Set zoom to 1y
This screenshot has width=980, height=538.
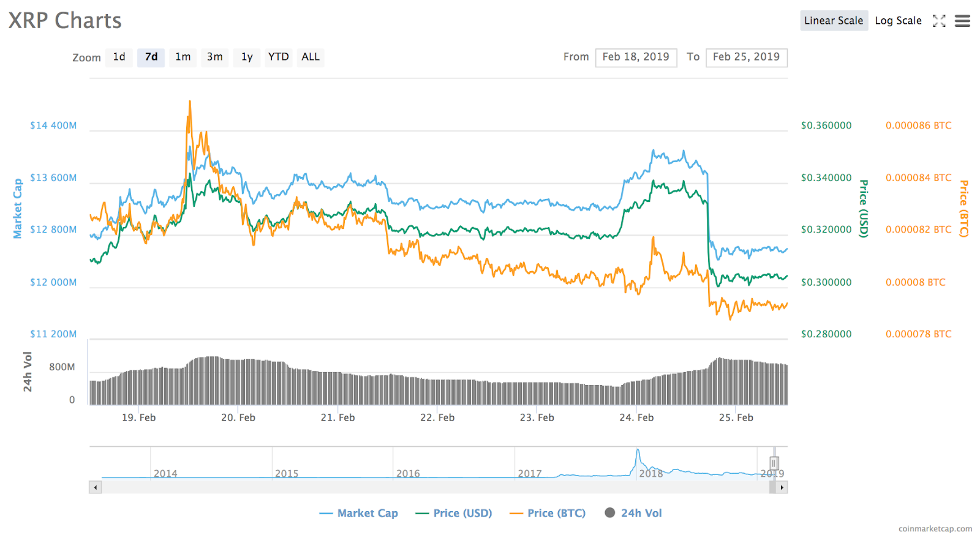pos(247,57)
